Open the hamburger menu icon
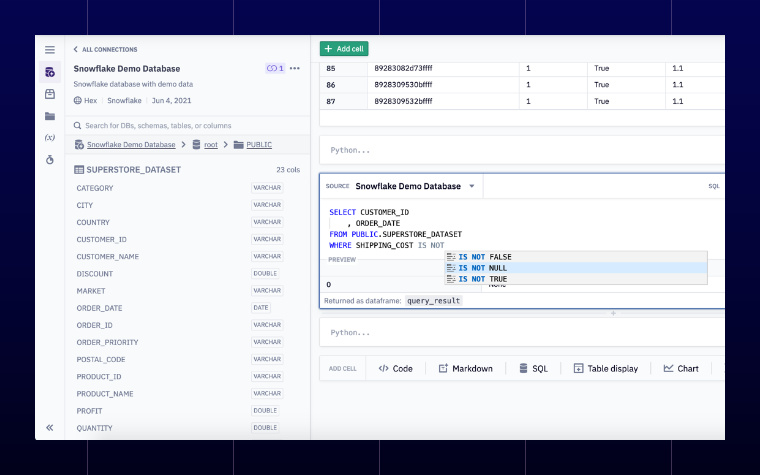Image resolution: width=760 pixels, height=475 pixels. tap(49, 50)
